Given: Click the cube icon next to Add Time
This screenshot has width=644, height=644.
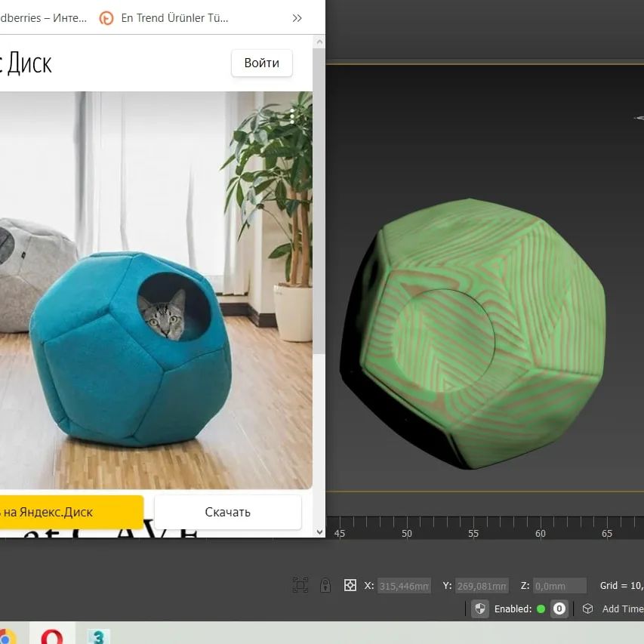Looking at the screenshot, I should click(x=587, y=609).
